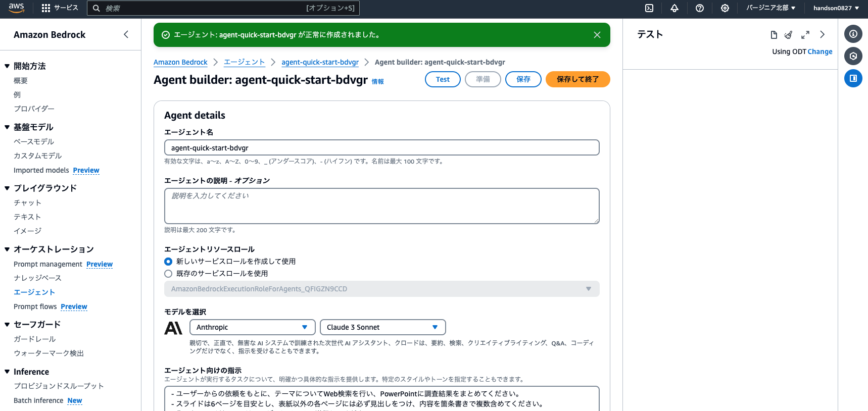Click the agent description textarea
The image size is (868, 411).
click(x=382, y=206)
